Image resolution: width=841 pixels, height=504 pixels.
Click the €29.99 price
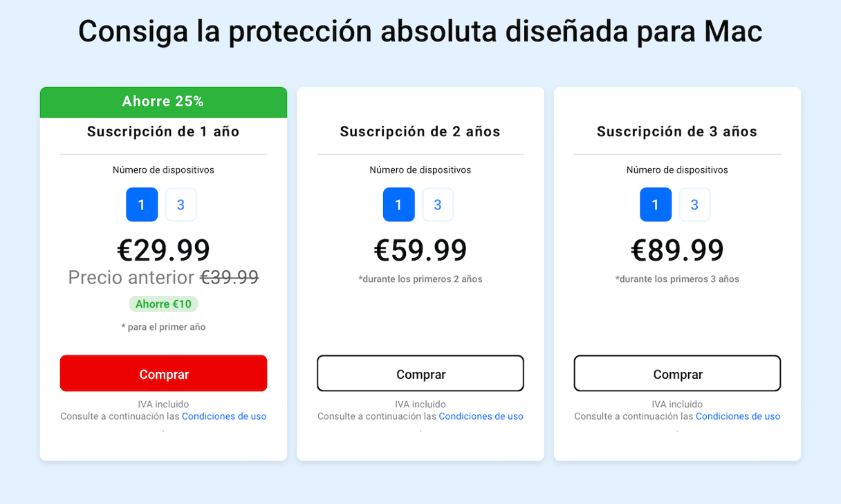point(163,250)
